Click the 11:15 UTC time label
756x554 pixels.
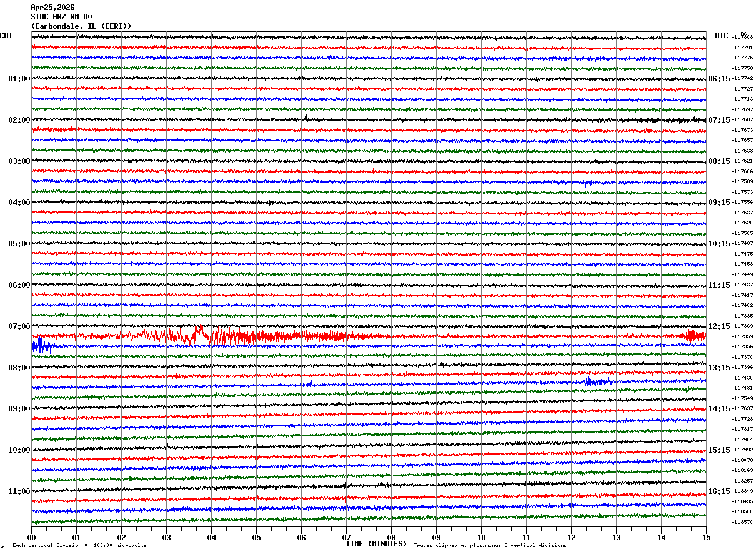(x=719, y=285)
